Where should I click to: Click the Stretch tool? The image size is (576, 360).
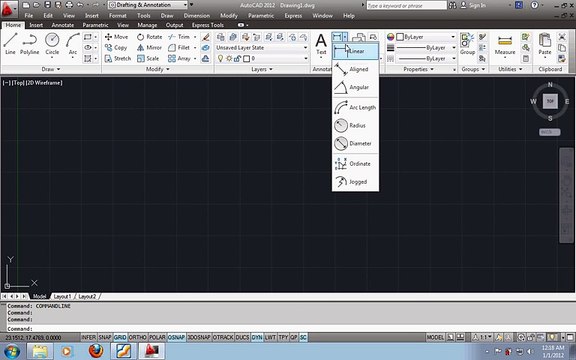click(x=118, y=58)
